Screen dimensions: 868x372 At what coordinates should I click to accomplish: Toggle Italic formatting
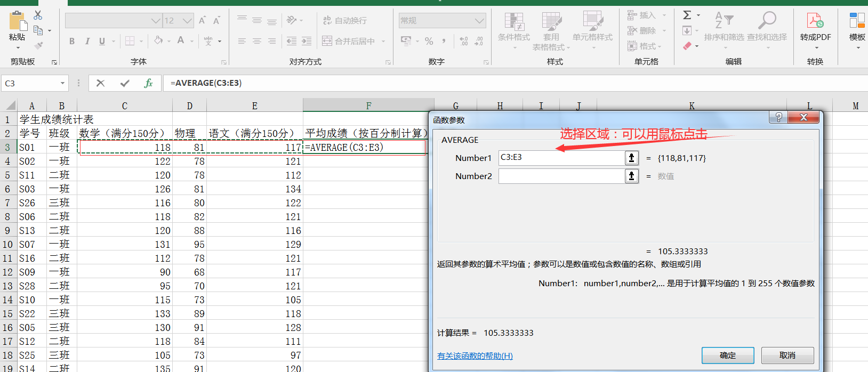87,41
